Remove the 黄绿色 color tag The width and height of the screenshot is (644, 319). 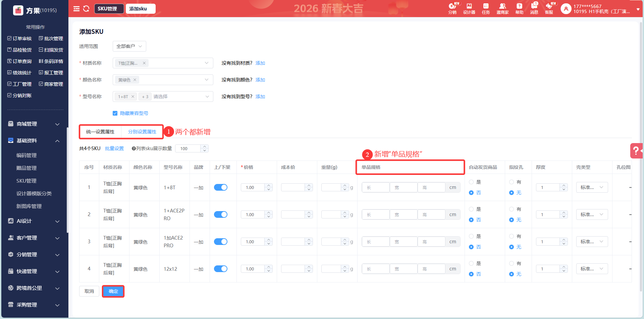[135, 80]
